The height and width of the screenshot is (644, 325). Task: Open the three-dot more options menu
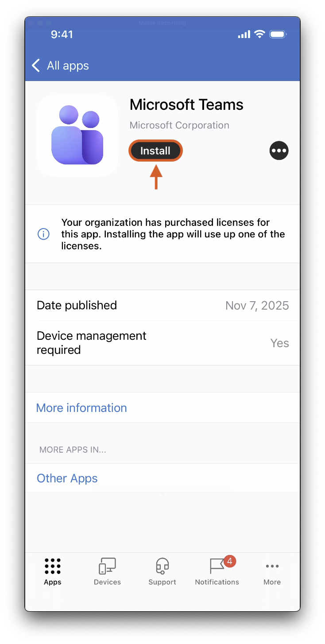(x=279, y=151)
